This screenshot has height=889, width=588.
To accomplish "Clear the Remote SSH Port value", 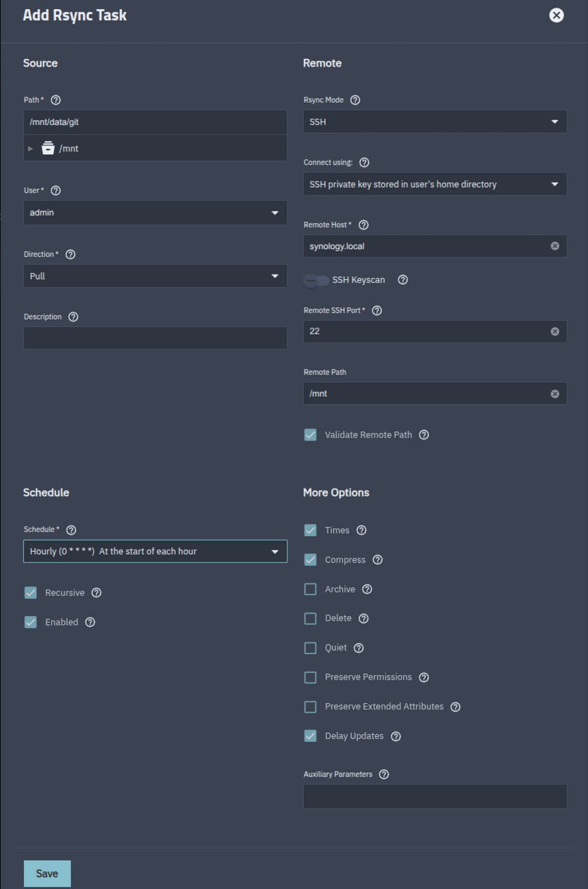I will (x=555, y=331).
